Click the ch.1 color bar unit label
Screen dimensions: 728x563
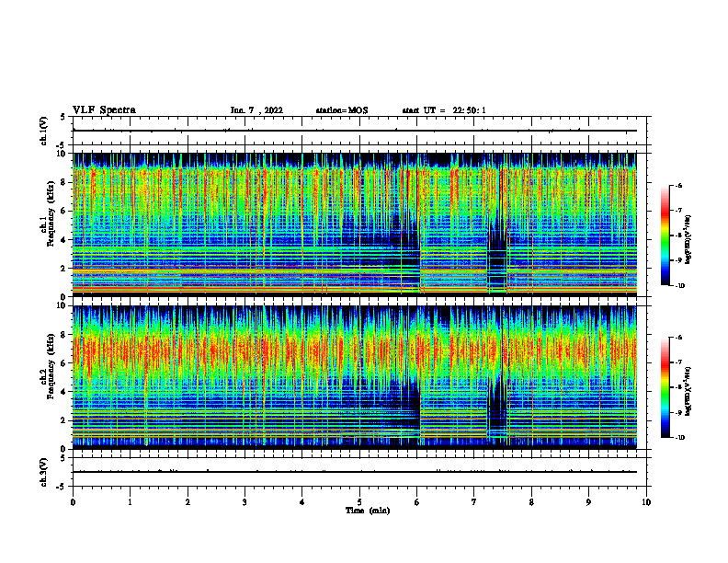tap(688, 240)
